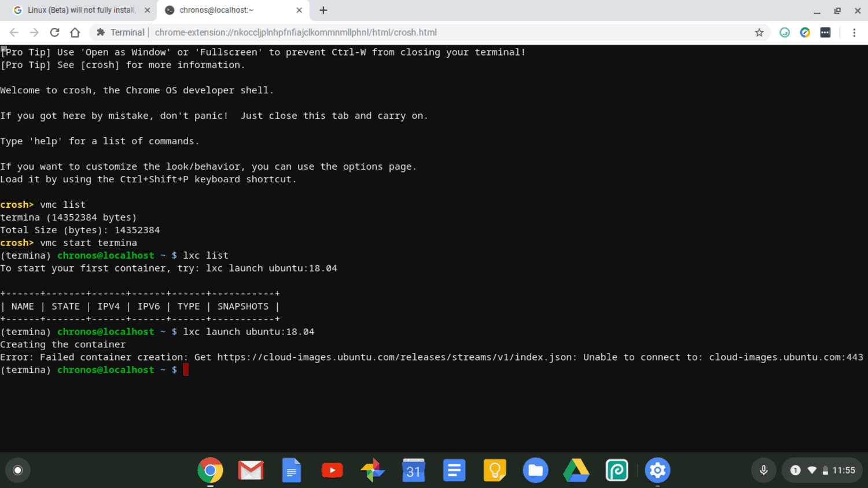Open the Chrome three-dot menu
The image size is (868, 488).
tap(854, 32)
